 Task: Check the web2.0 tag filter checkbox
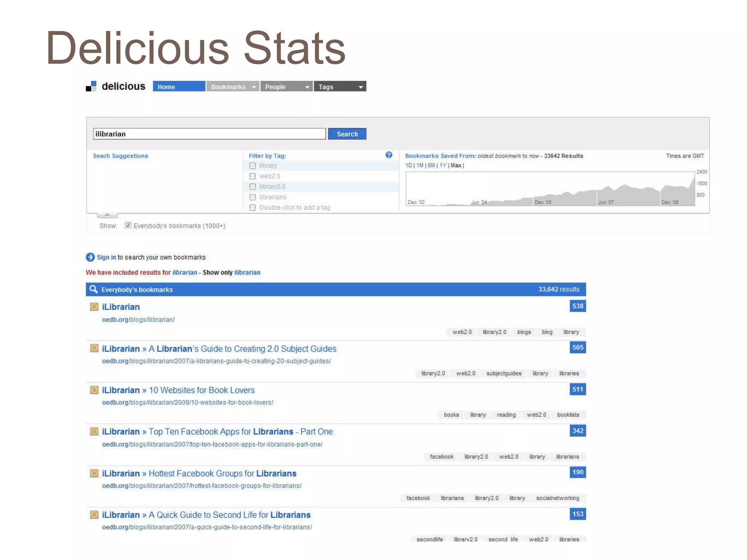(x=252, y=176)
